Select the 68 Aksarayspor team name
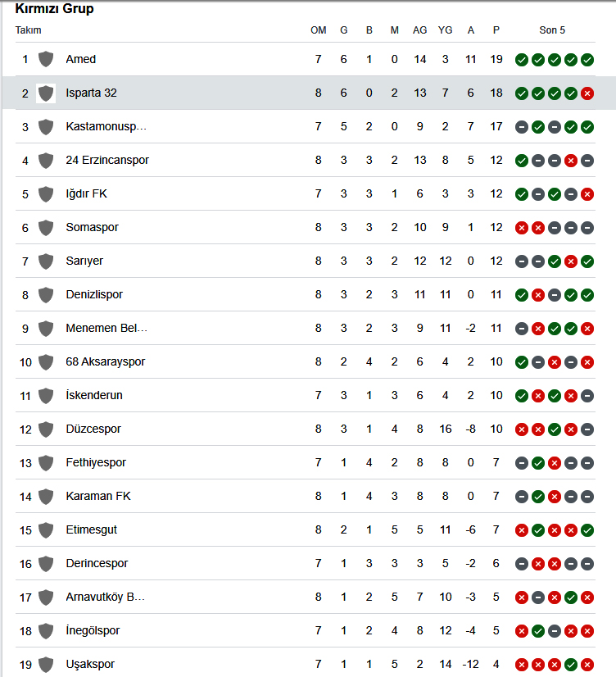This screenshot has width=616, height=677. click(105, 361)
